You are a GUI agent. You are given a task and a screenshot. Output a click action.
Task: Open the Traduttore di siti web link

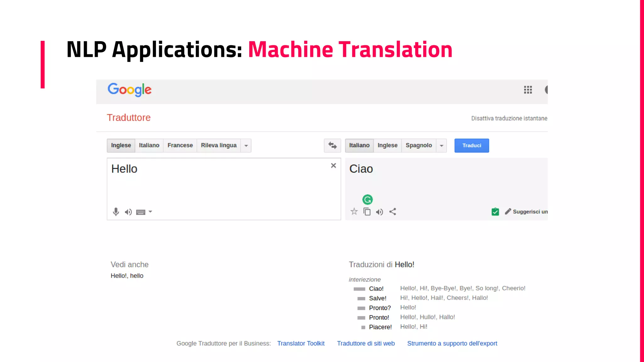tap(366, 343)
